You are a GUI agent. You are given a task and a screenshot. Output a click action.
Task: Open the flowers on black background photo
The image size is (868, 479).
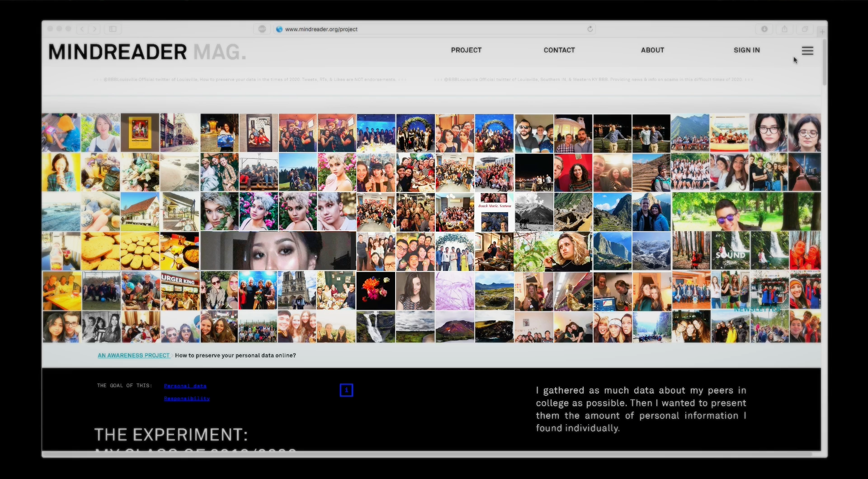coord(376,291)
